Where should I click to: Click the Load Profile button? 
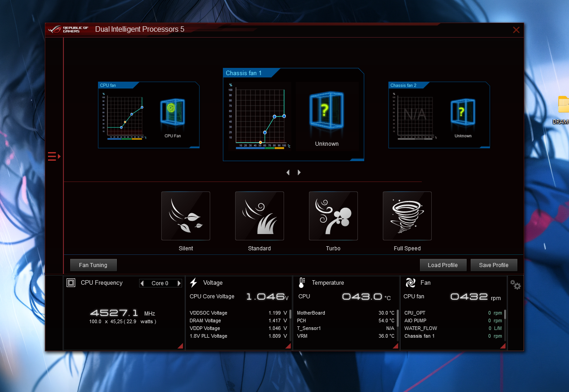point(443,265)
